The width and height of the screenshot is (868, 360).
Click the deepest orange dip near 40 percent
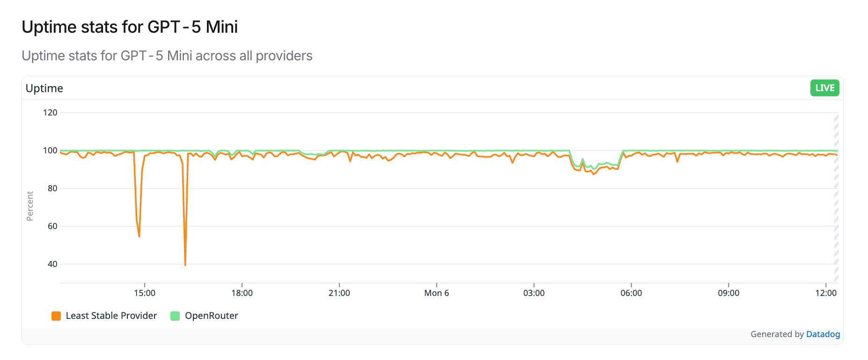click(185, 264)
